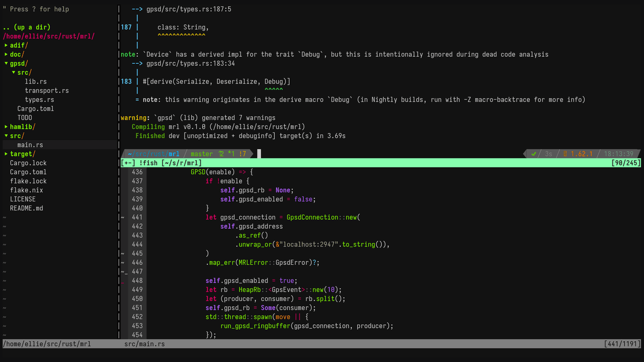Click the green checkmark status icon in prompt
644x362 pixels.
click(x=534, y=154)
